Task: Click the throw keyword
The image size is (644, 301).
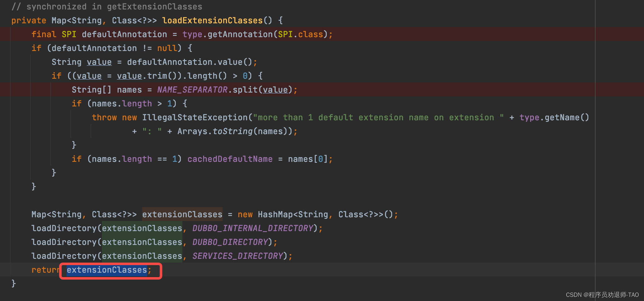Action: pos(104,117)
